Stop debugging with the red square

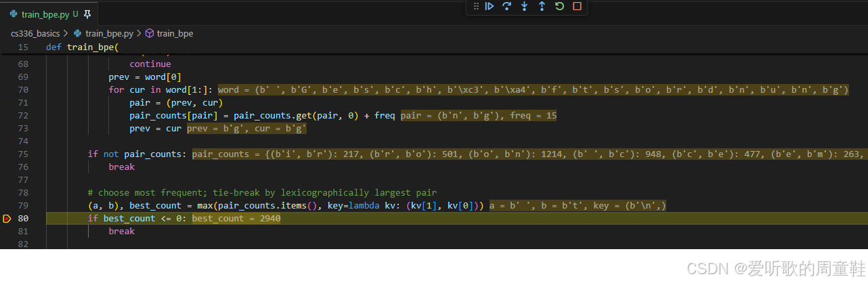(577, 6)
